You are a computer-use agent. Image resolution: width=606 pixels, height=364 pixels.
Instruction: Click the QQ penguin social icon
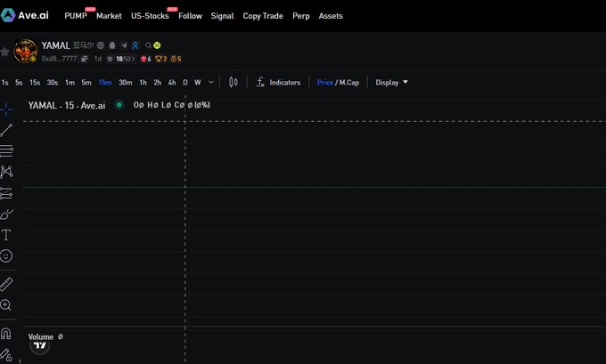[x=112, y=45]
